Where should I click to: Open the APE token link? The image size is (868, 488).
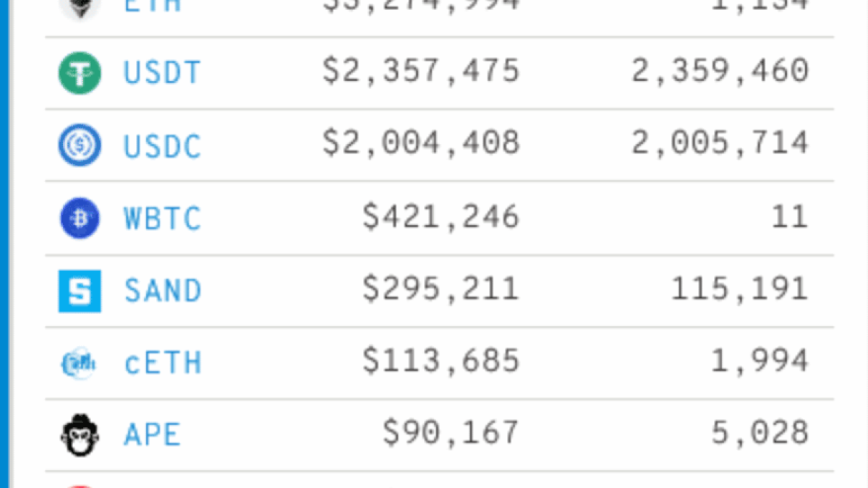point(152,435)
